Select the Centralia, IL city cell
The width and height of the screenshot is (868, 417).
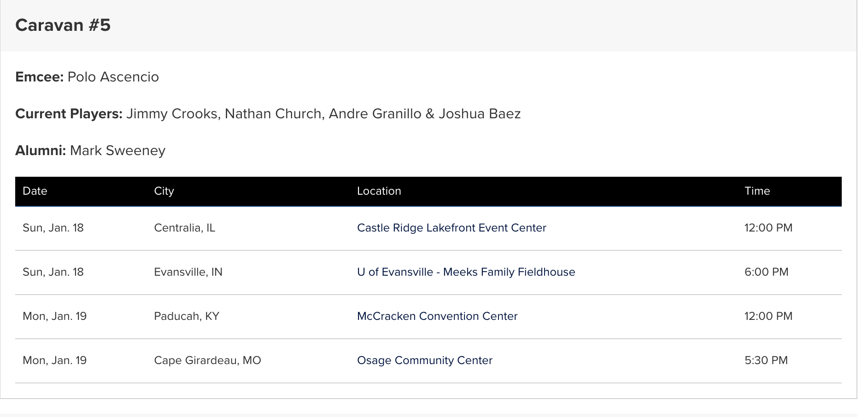(x=184, y=228)
